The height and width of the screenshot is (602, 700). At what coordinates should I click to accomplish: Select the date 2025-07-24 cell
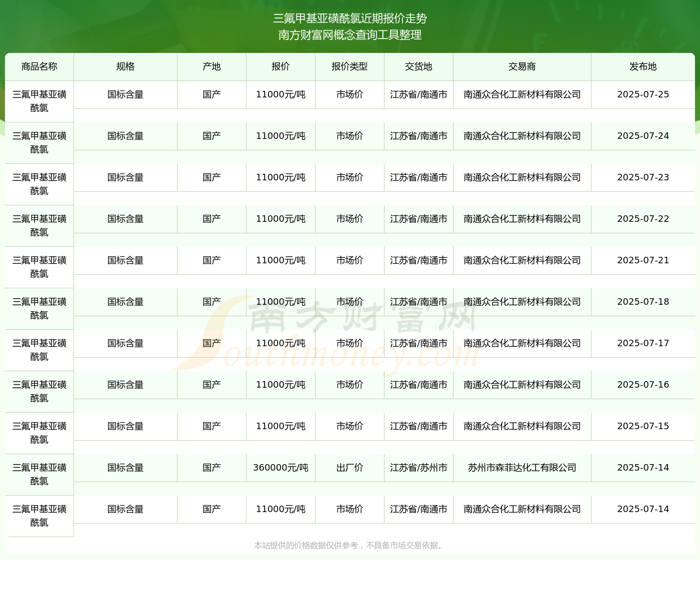[x=643, y=136]
